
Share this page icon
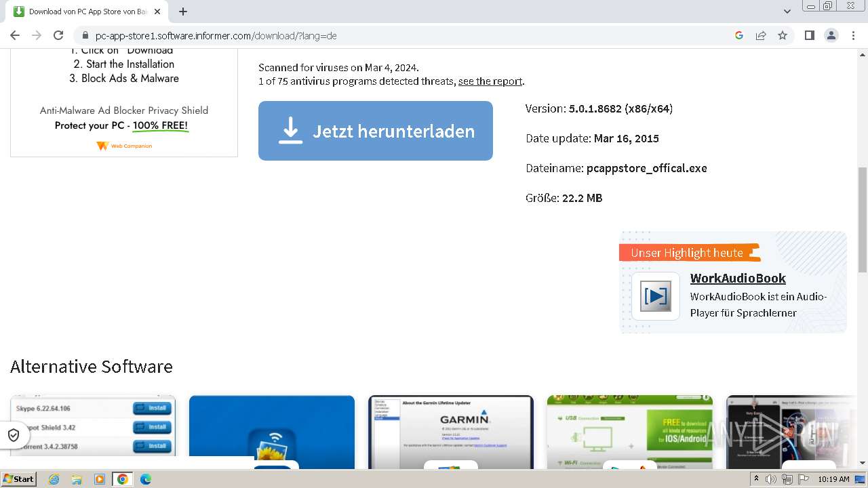[761, 35]
